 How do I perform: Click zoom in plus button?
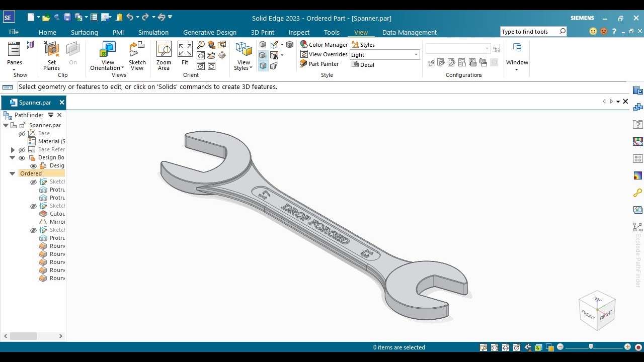pos(627,347)
